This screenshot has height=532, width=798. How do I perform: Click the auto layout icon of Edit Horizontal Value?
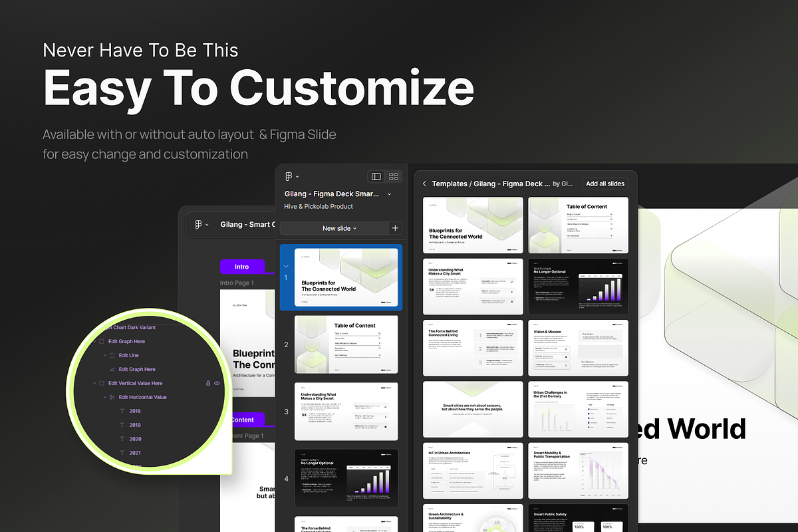[x=112, y=397]
